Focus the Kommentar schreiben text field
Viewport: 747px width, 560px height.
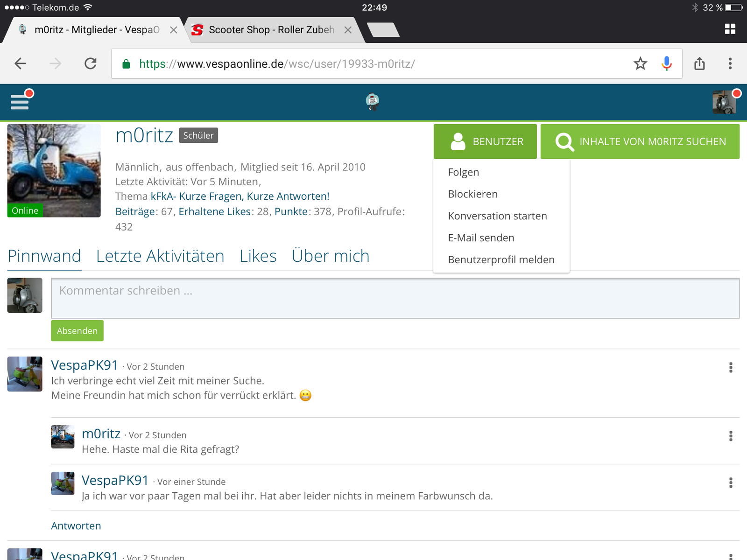[395, 298]
